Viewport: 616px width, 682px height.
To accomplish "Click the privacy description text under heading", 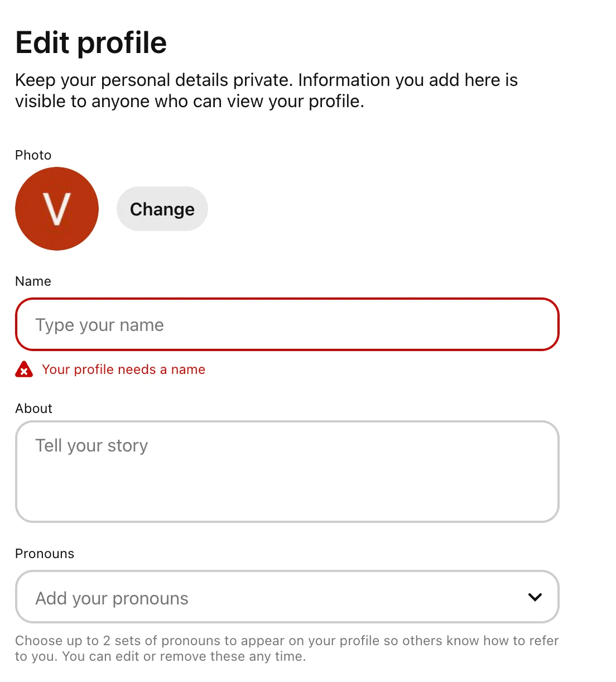I will point(267,90).
